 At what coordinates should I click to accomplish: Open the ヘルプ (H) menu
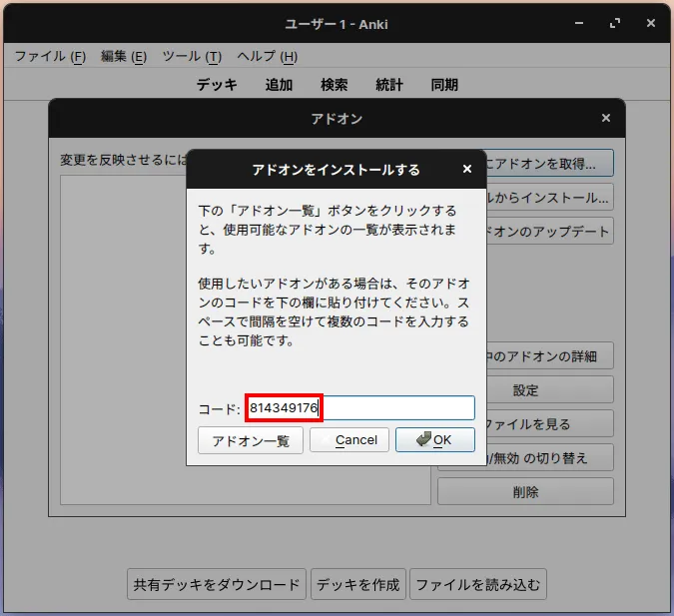(x=267, y=56)
